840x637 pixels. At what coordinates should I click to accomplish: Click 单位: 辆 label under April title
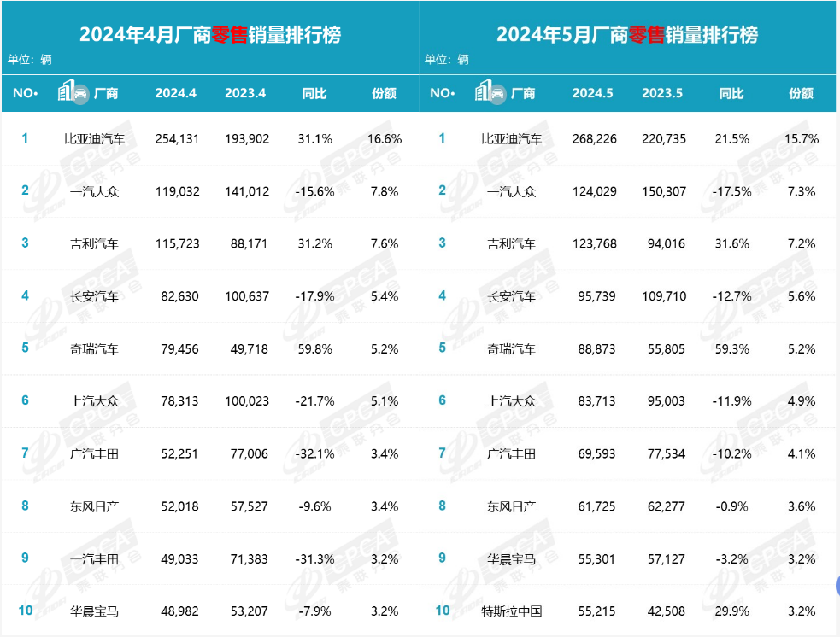coord(30,60)
